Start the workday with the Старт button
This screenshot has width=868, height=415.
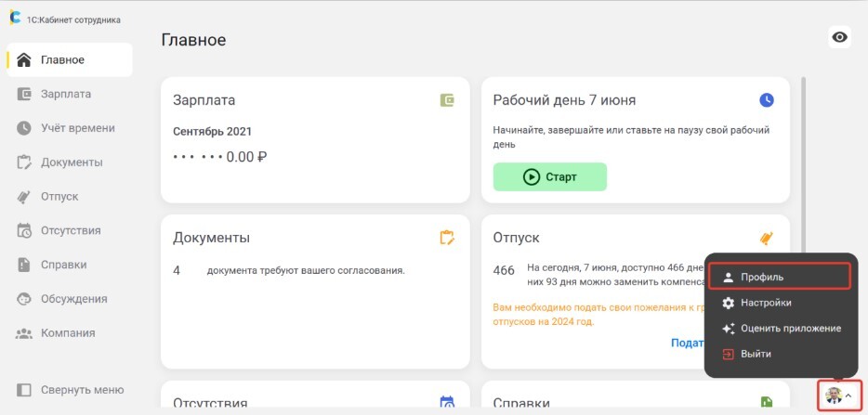click(x=549, y=177)
